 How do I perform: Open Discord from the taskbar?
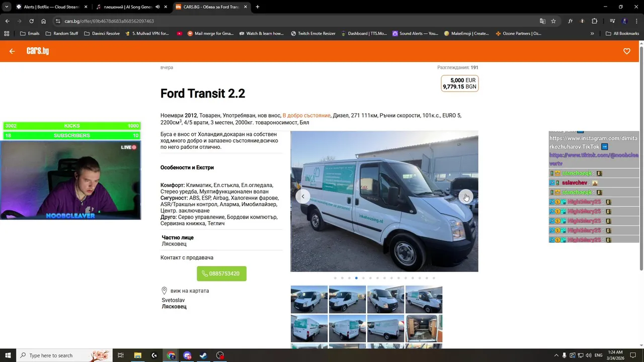[x=187, y=355]
